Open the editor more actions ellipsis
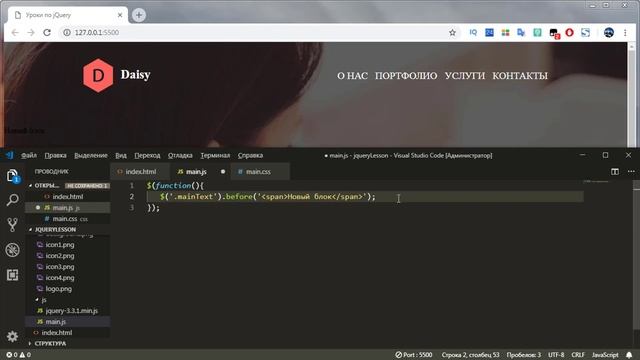The width and height of the screenshot is (640, 360). [x=631, y=171]
